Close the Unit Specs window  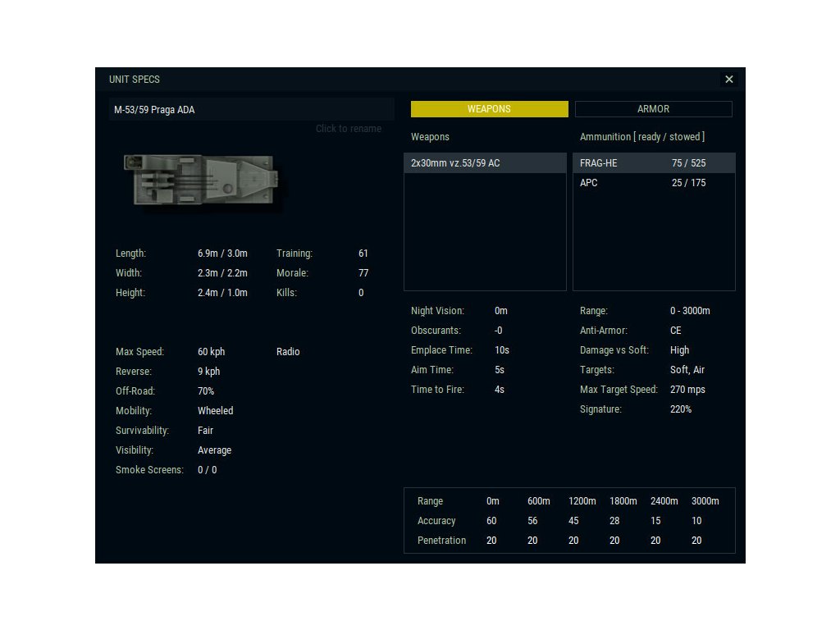click(x=729, y=80)
